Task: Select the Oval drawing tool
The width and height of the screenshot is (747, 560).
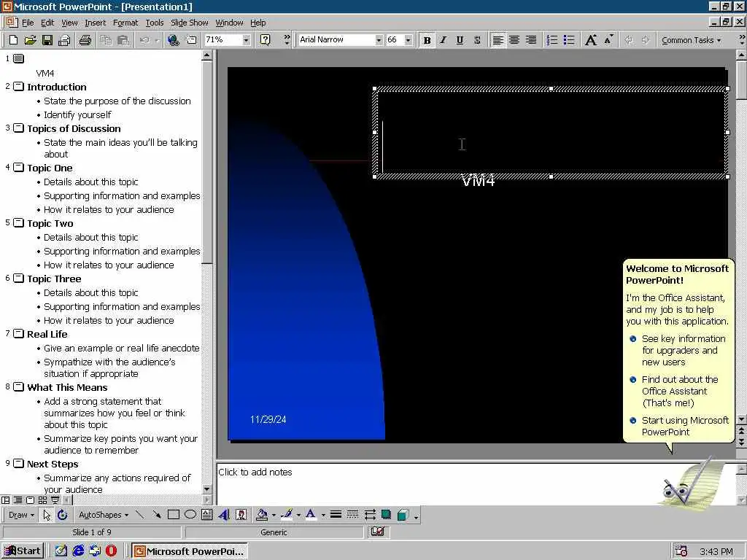Action: click(x=190, y=515)
